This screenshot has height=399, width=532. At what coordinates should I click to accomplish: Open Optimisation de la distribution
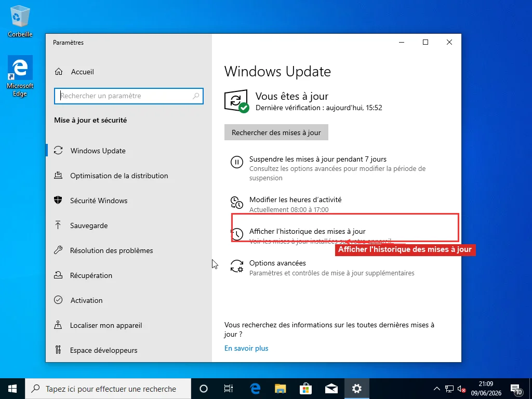pyautogui.click(x=129, y=176)
